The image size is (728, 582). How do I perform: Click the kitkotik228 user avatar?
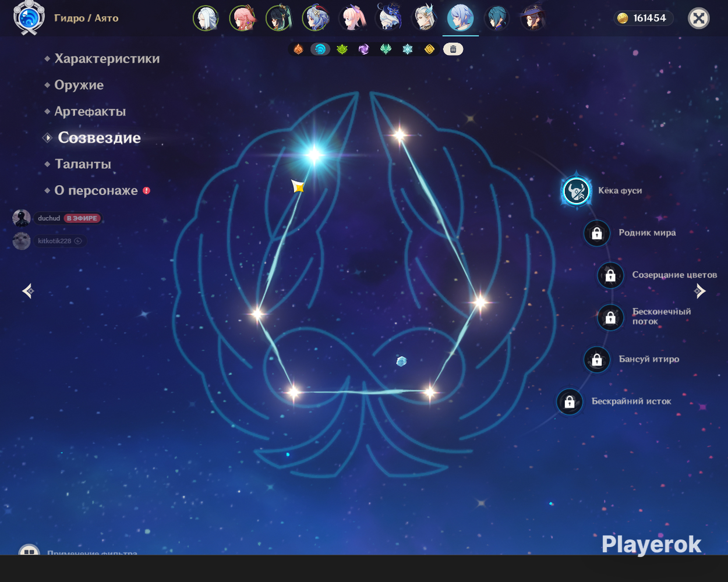[x=22, y=240]
